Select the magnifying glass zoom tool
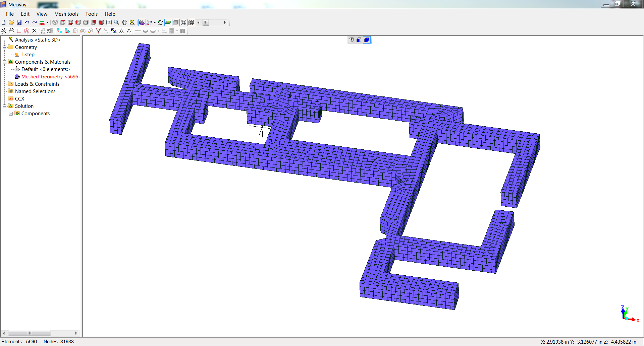The height and width of the screenshot is (346, 644). (117, 22)
